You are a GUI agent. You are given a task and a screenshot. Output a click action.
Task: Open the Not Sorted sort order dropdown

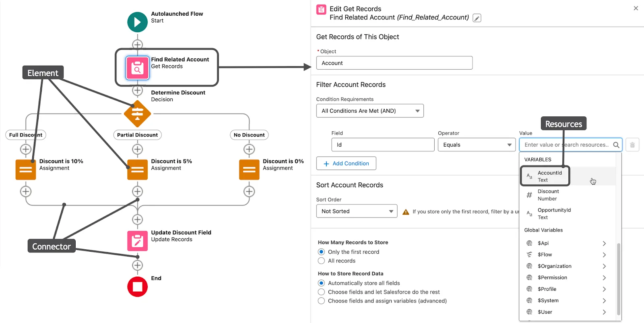(356, 211)
